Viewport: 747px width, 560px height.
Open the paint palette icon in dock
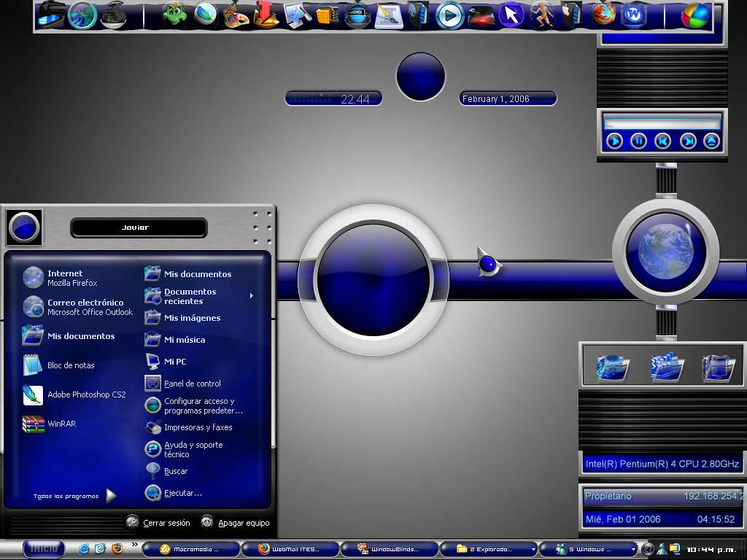pyautogui.click(x=236, y=15)
